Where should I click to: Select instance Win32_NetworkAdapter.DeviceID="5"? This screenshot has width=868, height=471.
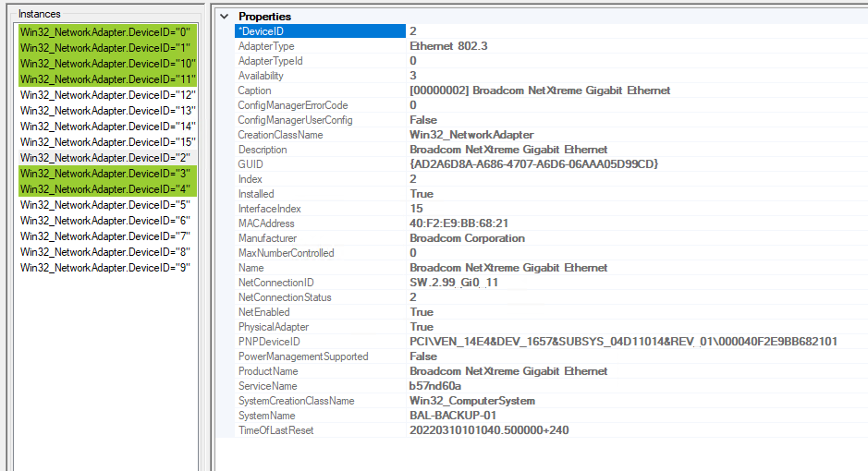[105, 204]
